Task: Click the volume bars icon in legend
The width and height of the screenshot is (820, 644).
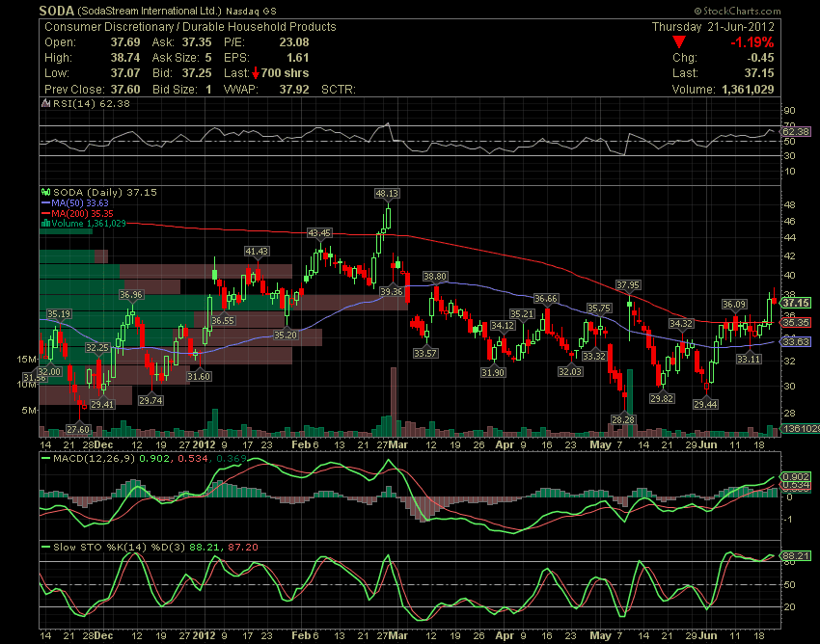Action: 46,224
